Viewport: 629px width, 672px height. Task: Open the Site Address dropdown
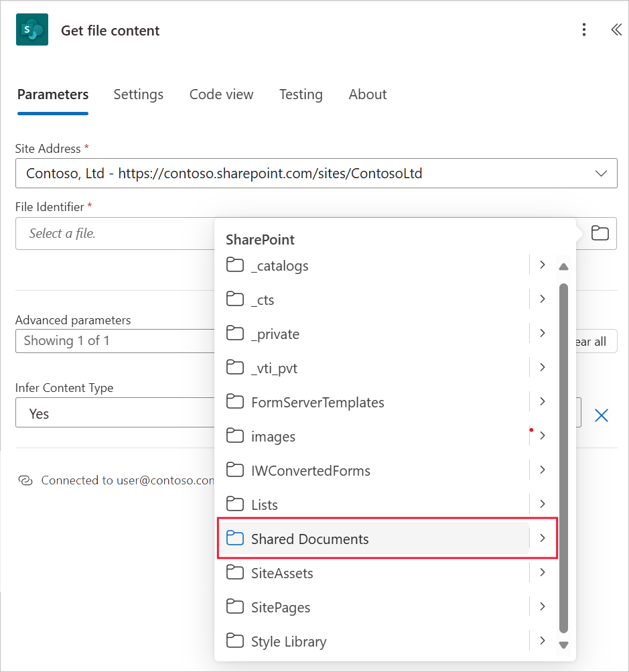tap(600, 174)
